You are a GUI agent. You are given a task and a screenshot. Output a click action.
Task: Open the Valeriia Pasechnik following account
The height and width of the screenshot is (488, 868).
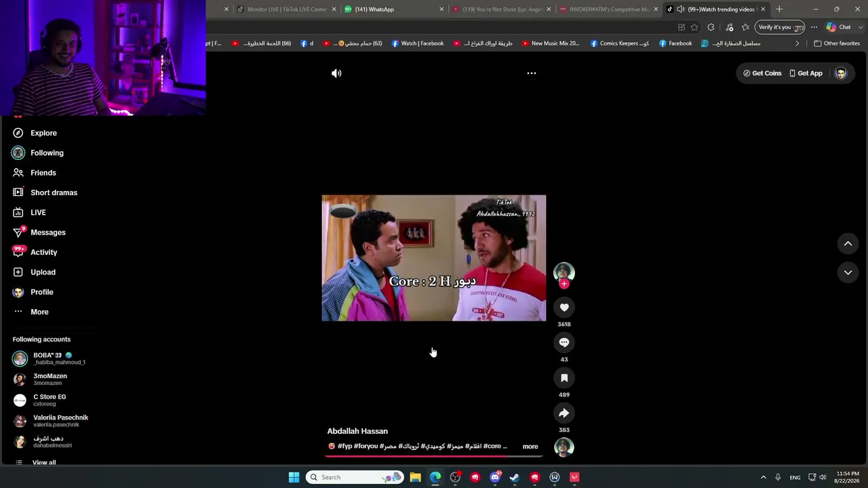pyautogui.click(x=50, y=421)
